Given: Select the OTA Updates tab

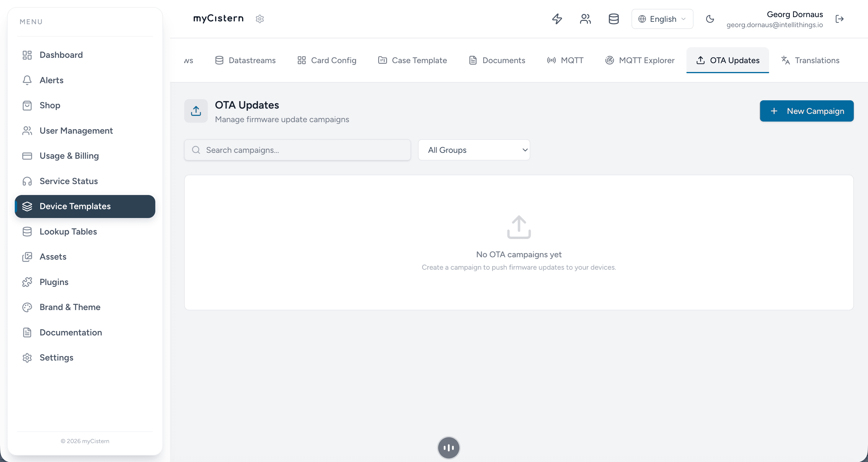Looking at the screenshot, I should coord(727,60).
